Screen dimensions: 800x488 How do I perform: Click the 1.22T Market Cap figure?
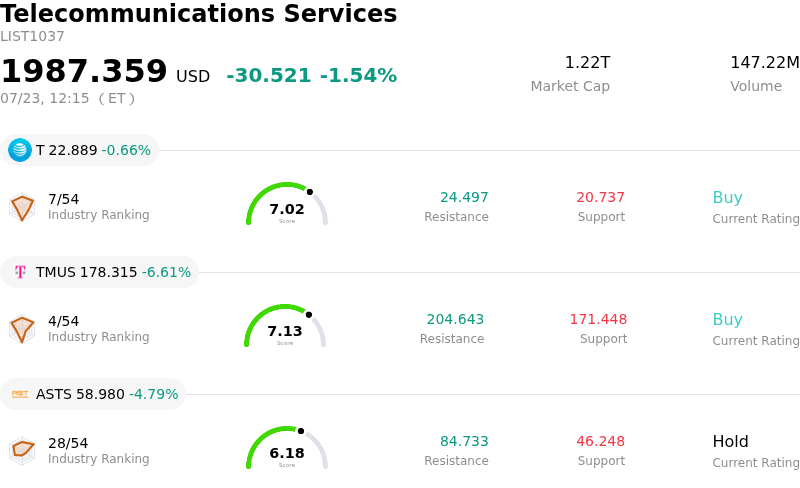pos(587,63)
